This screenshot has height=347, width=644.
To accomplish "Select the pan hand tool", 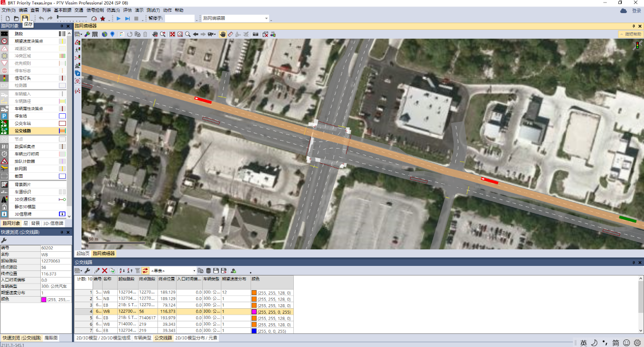I will pyautogui.click(x=222, y=34).
